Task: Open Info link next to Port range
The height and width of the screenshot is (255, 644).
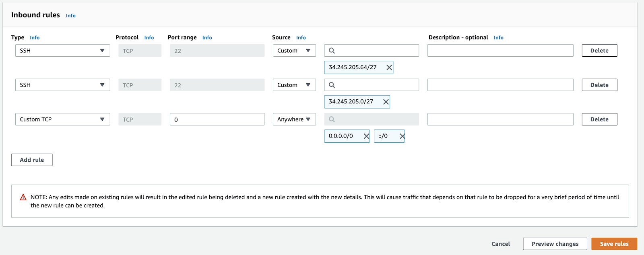Action: pyautogui.click(x=207, y=37)
